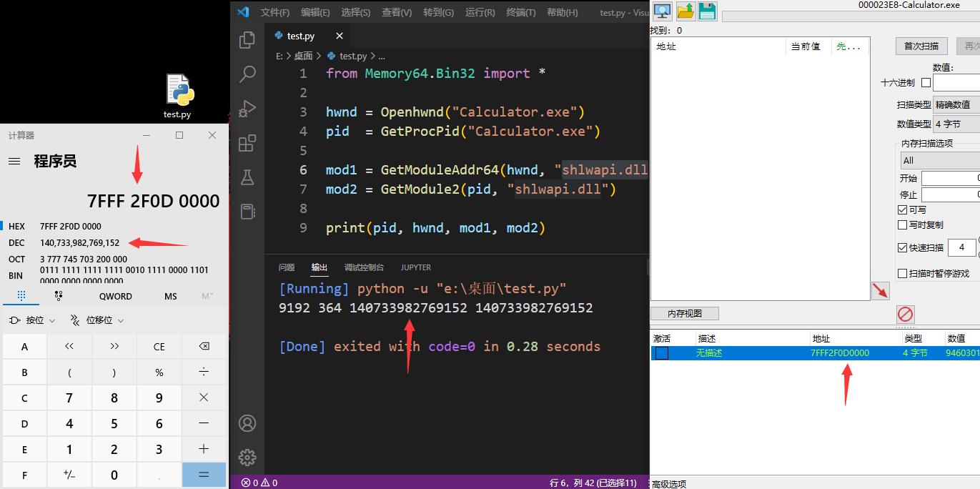980x489 pixels.
Task: Open calculator hamburger navigation menu
Action: pos(14,162)
